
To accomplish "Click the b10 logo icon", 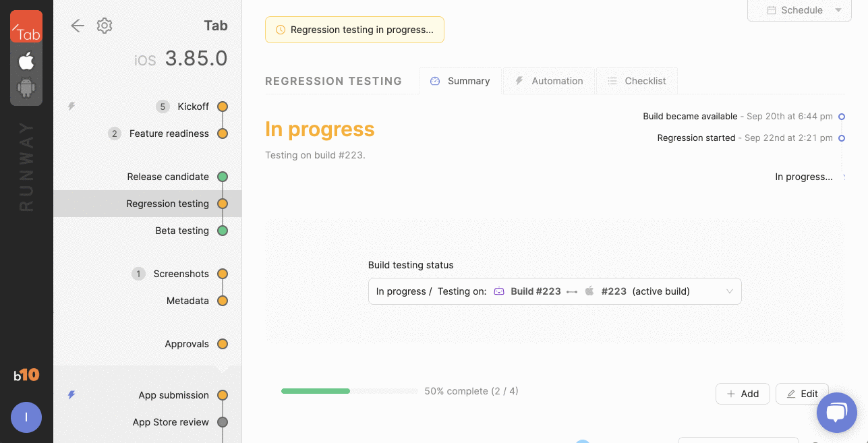I will click(26, 375).
